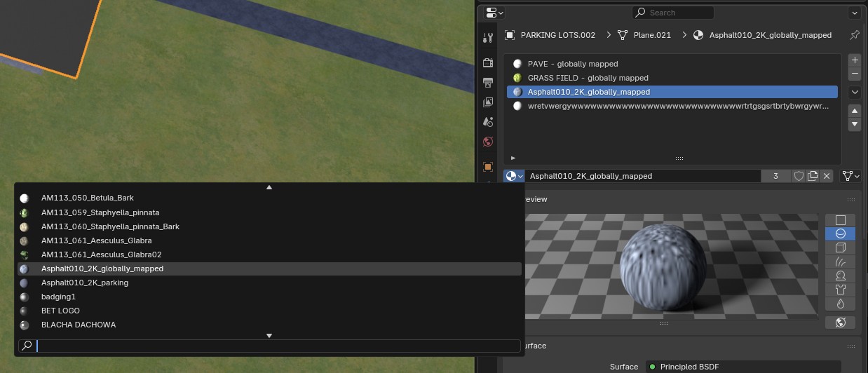Click the properties Search field
The image size is (868, 373).
pyautogui.click(x=673, y=13)
